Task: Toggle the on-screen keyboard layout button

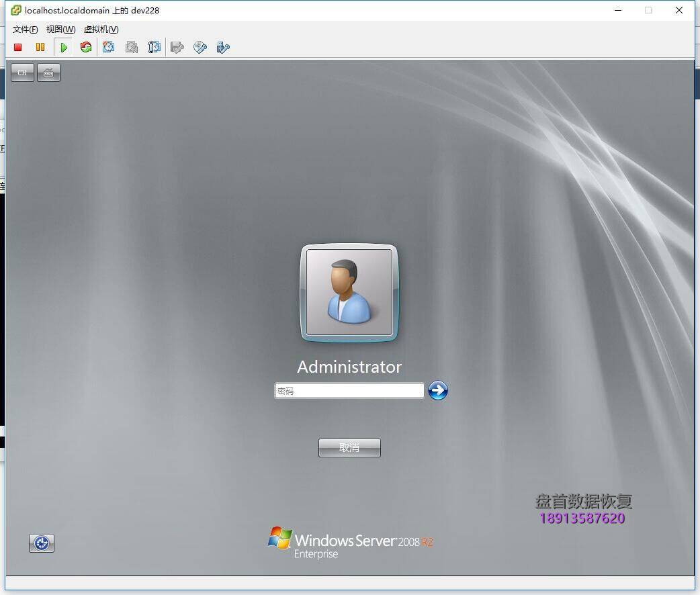Action: [48, 73]
